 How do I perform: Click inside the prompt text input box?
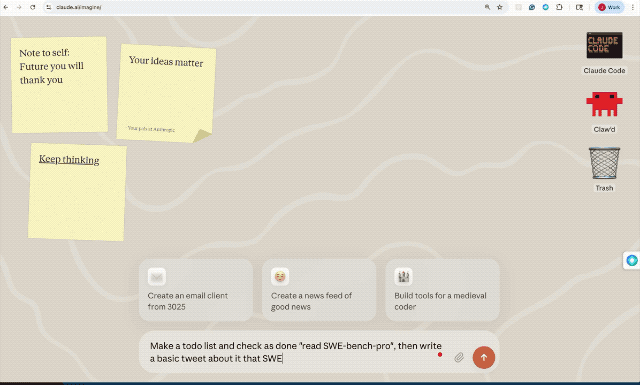pyautogui.click(x=296, y=352)
